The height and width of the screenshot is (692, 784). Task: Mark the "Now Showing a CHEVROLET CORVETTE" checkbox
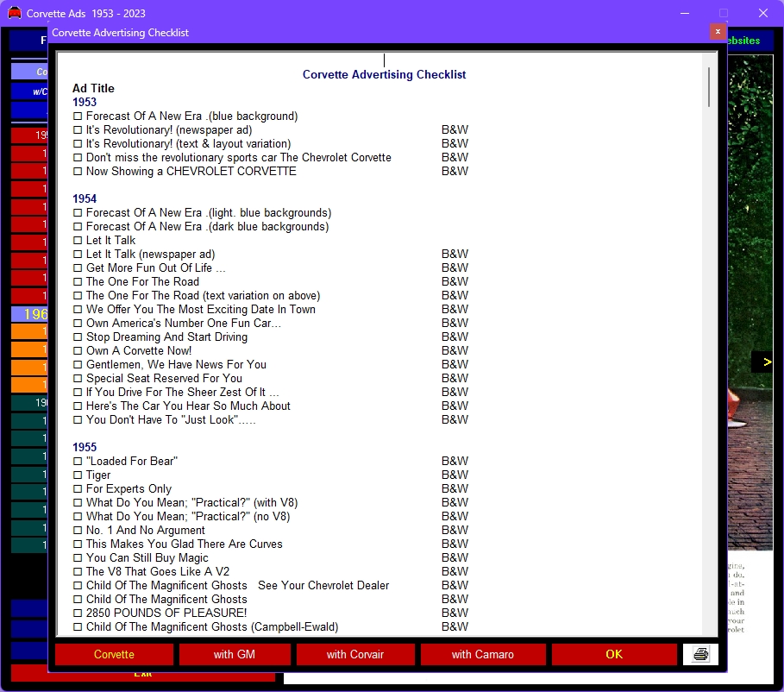[x=78, y=171]
